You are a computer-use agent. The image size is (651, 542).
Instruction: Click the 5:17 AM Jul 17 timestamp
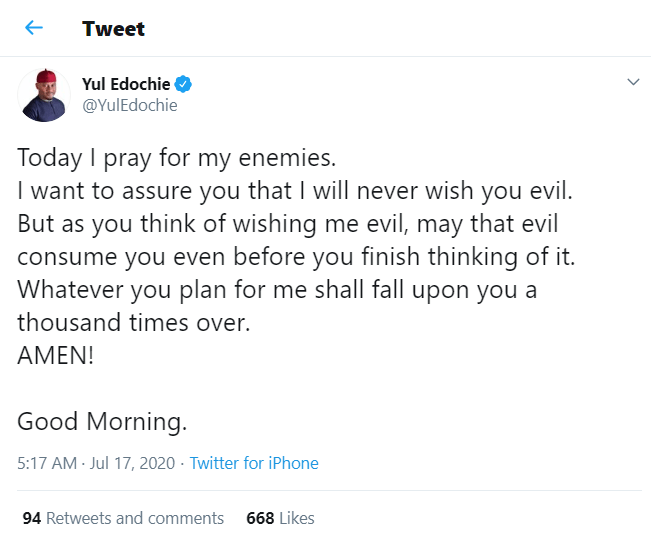[96, 463]
